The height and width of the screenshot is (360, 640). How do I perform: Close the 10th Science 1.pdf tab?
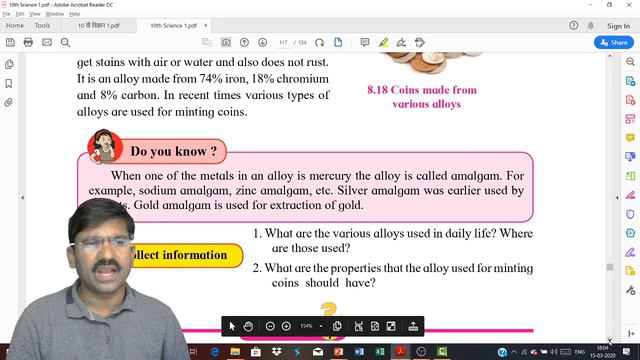205,25
